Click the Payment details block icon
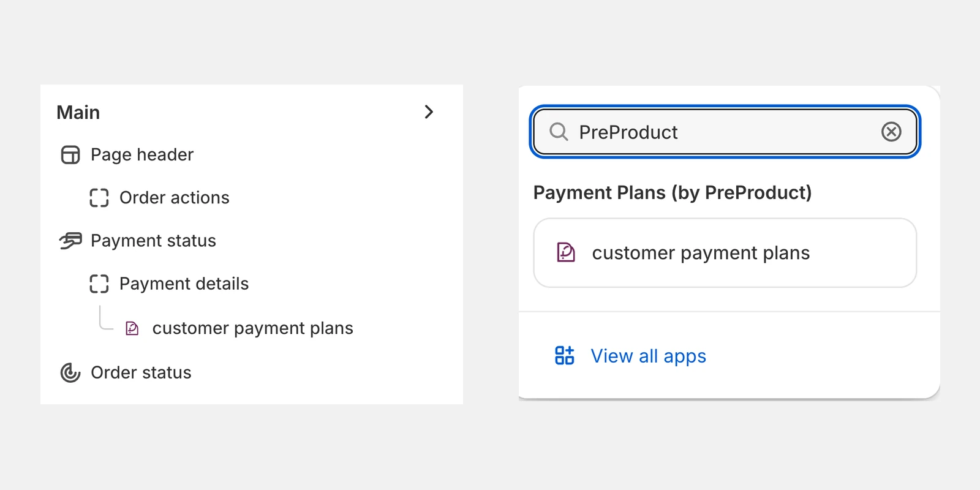This screenshot has width=980, height=490. point(99,284)
